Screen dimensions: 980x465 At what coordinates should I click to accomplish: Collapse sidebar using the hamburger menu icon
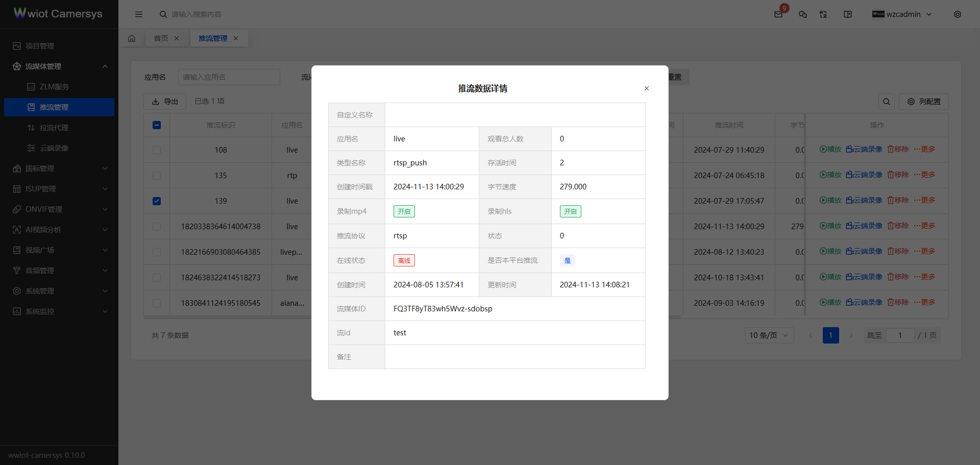[x=139, y=14]
